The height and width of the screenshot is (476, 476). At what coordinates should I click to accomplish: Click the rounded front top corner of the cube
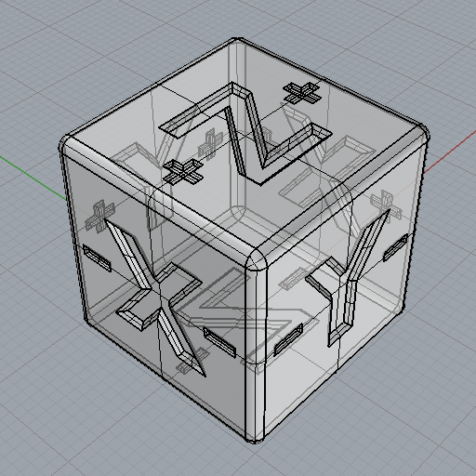pos(256,259)
